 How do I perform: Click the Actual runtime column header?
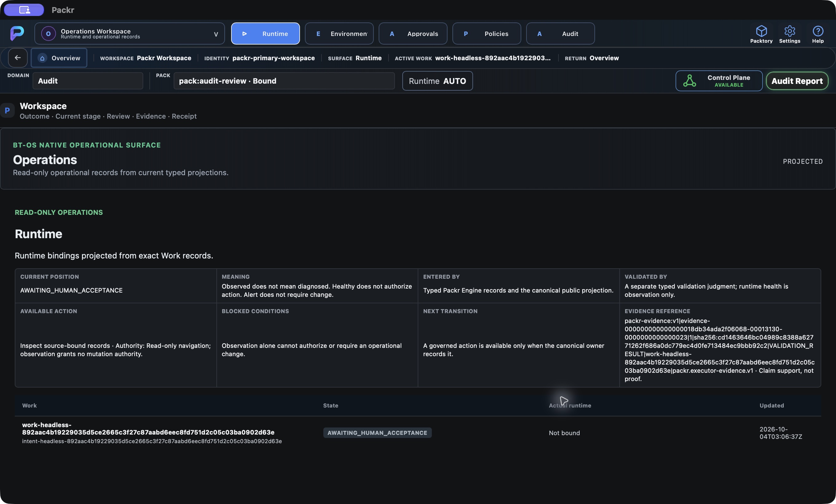tap(570, 405)
